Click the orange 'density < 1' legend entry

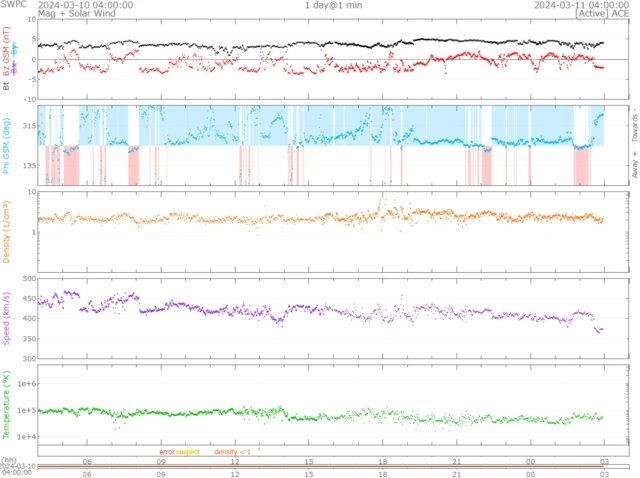click(x=233, y=452)
